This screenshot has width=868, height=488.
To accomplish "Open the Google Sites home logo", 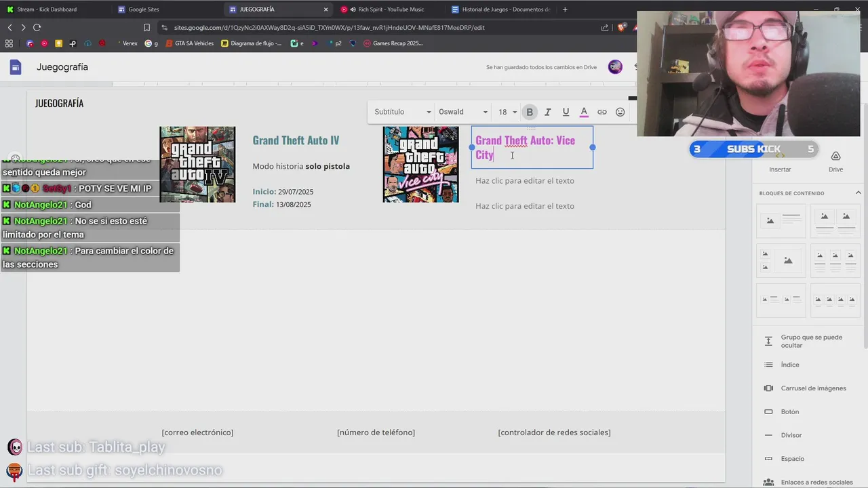I will [16, 67].
